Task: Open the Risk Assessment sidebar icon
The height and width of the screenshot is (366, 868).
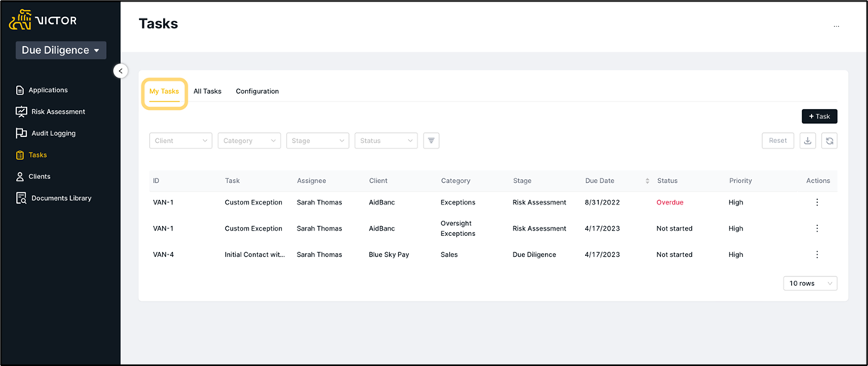Action: 21,111
